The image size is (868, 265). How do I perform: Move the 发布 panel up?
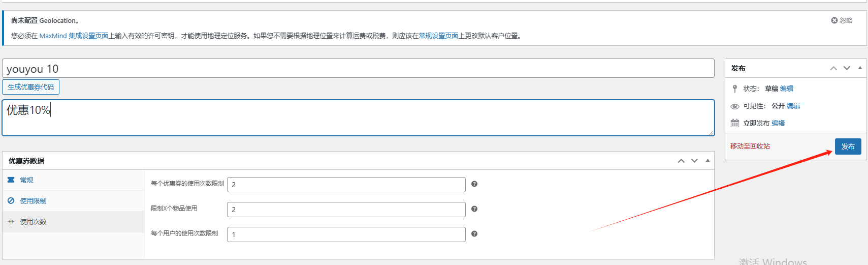click(x=833, y=68)
